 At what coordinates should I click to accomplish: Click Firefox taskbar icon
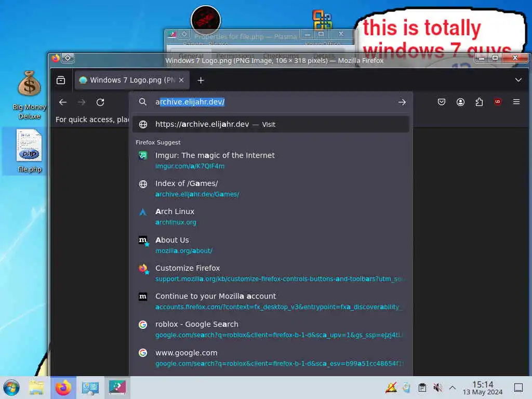[63, 388]
